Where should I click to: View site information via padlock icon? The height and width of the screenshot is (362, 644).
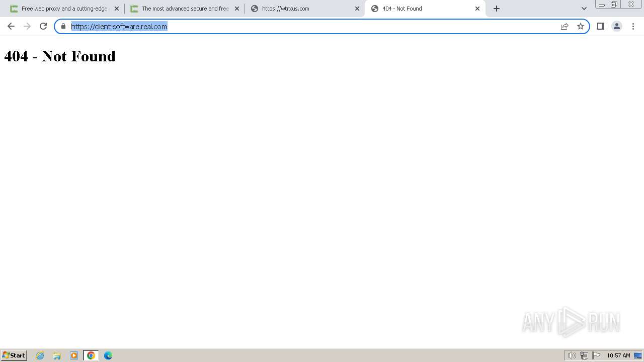point(63,26)
